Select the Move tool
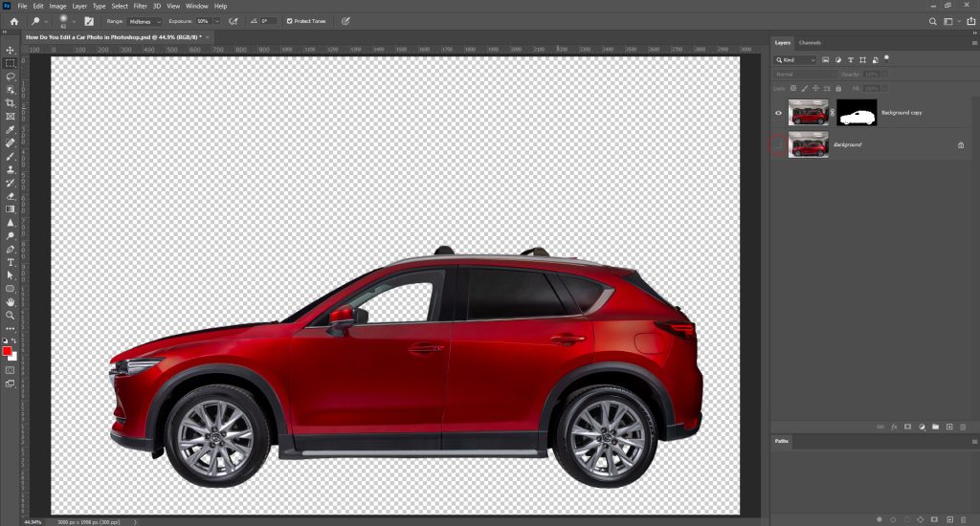Image resolution: width=980 pixels, height=526 pixels. click(x=11, y=50)
